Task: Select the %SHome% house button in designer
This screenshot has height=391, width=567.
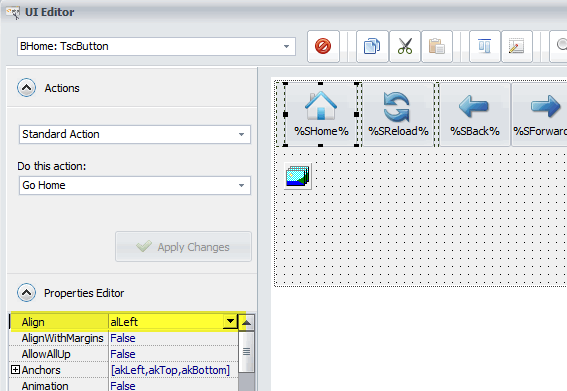Action: (321, 114)
